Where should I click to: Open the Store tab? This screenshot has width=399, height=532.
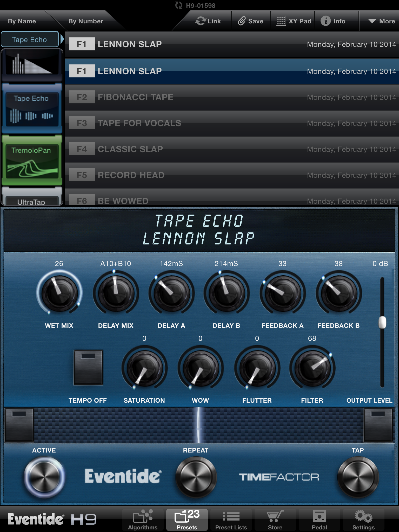pos(275,520)
